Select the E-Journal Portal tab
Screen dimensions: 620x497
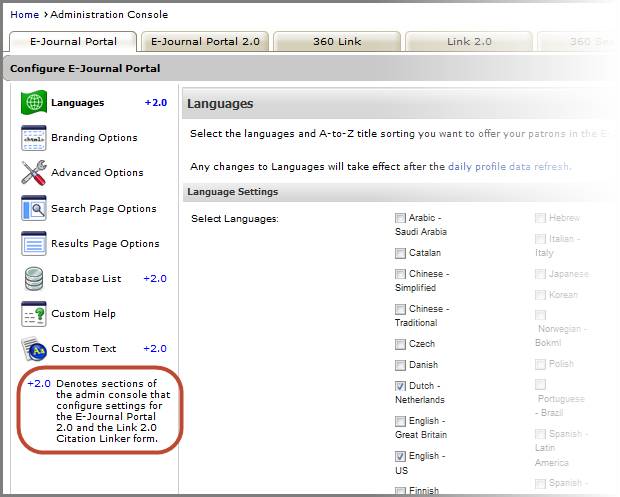73,42
